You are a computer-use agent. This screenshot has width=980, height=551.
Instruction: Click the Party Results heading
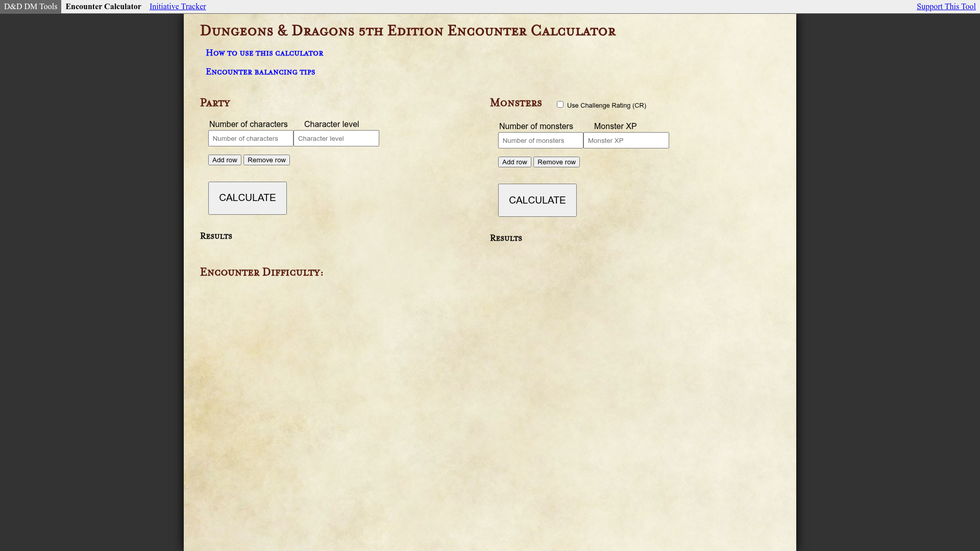(x=215, y=236)
